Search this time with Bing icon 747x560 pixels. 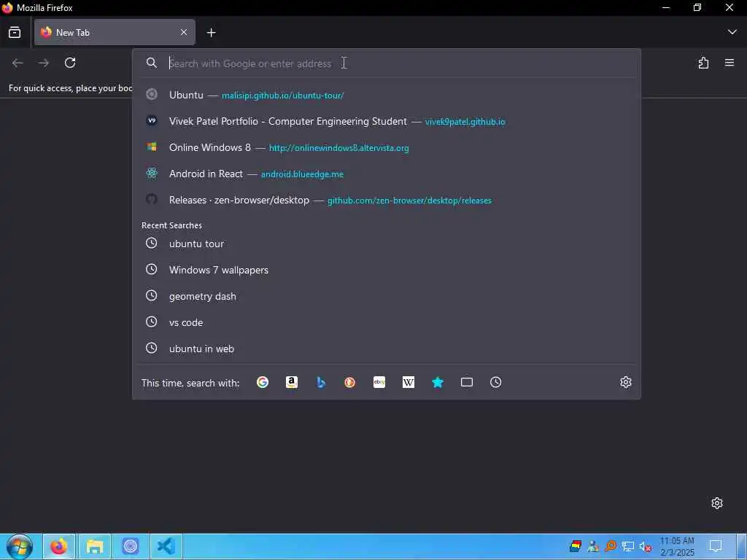(321, 382)
